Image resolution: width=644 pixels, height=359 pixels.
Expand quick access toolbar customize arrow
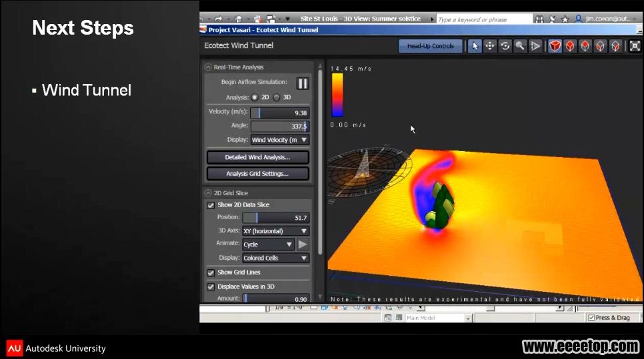(287, 19)
